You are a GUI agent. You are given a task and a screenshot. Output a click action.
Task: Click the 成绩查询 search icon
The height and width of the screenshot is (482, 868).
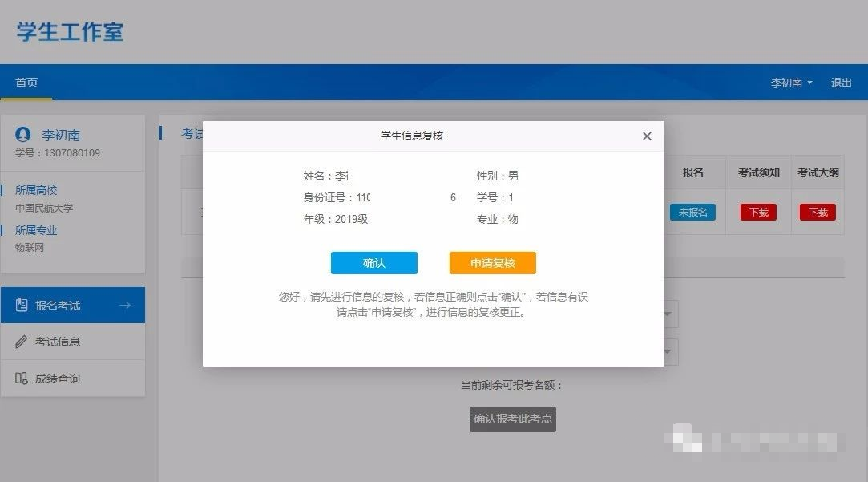(22, 379)
